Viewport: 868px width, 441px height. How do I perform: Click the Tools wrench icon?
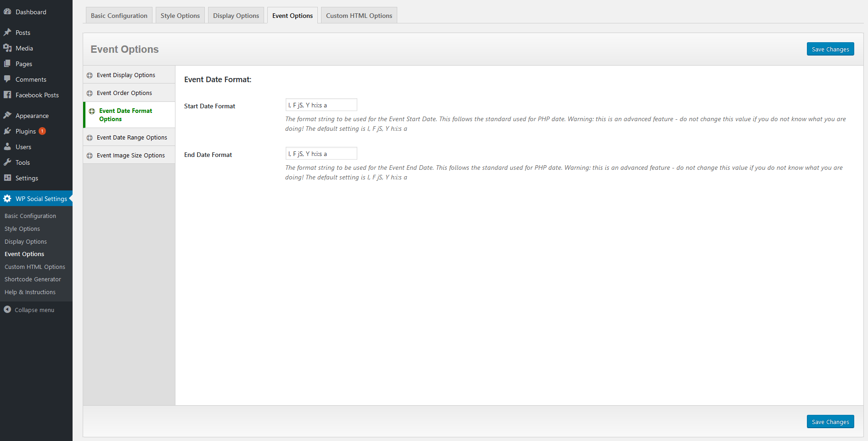pos(7,162)
